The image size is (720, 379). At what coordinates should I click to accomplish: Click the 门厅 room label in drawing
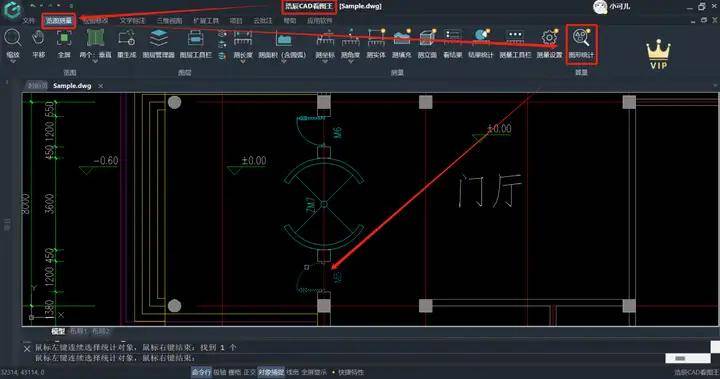coord(490,190)
